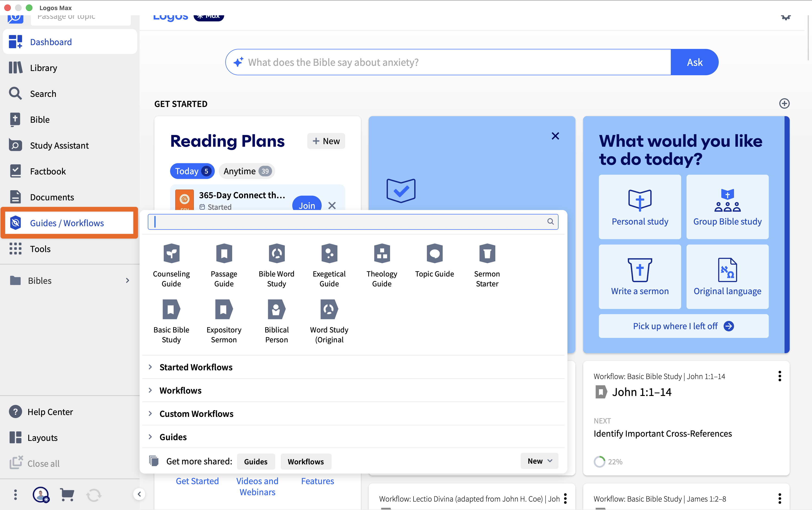
Task: Open sidebar three-dot more menu
Action: coord(15,495)
